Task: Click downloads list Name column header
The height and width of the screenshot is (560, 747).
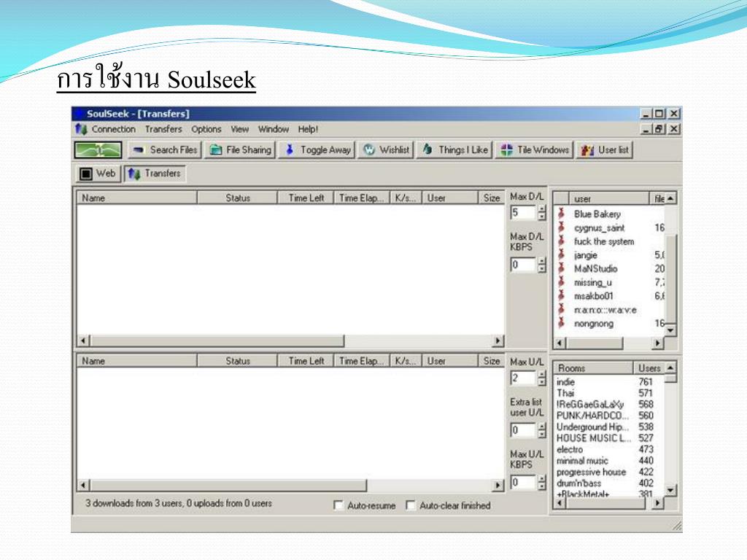Action: point(137,198)
